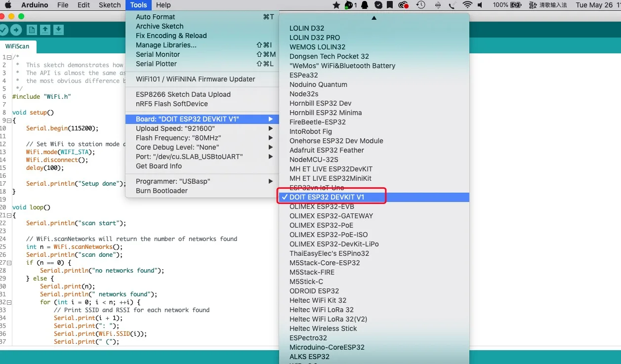Click Get Board Info menu entry
The height and width of the screenshot is (364, 621).
[x=159, y=166]
